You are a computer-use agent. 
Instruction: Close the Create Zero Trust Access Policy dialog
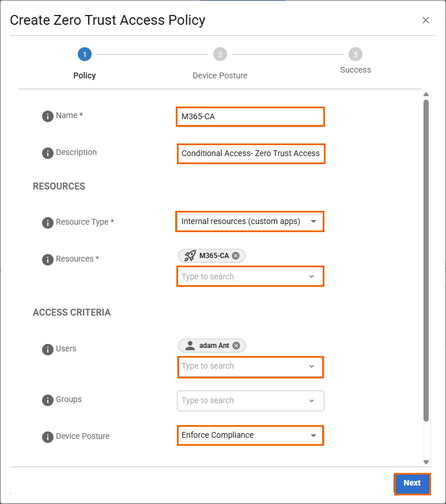[x=426, y=20]
